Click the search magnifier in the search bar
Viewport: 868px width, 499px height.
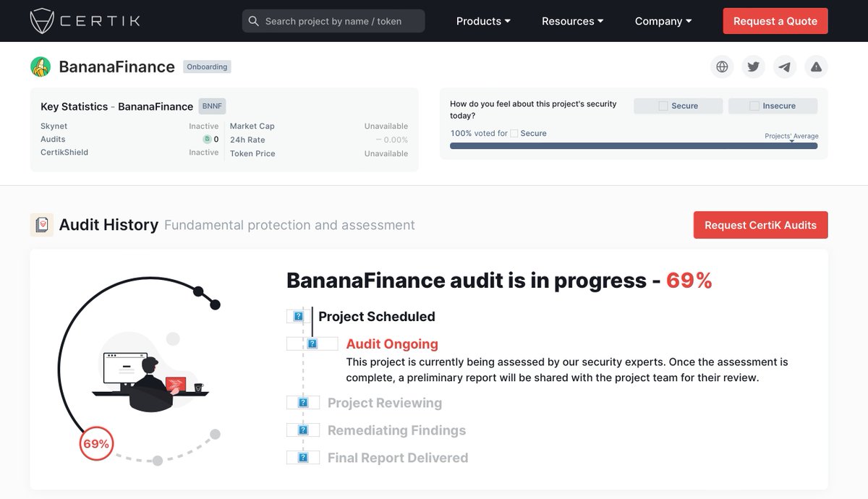[x=254, y=21]
